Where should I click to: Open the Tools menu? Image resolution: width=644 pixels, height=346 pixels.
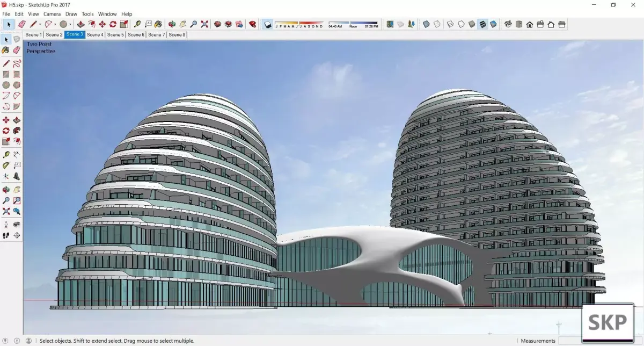click(87, 14)
